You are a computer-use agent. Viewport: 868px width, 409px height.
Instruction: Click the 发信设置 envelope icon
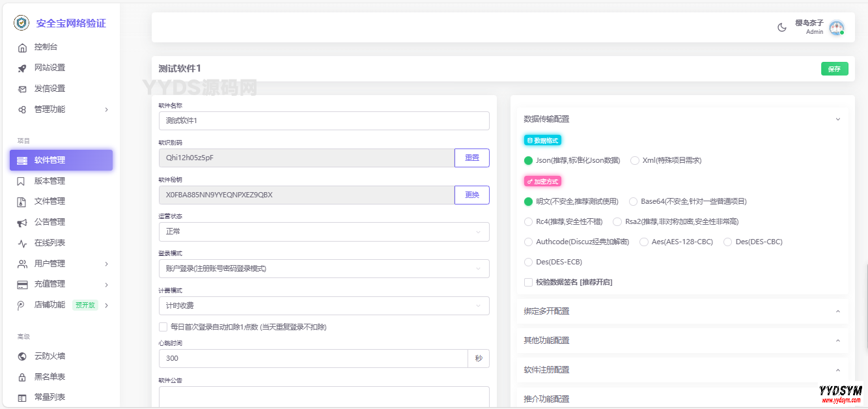pos(22,89)
